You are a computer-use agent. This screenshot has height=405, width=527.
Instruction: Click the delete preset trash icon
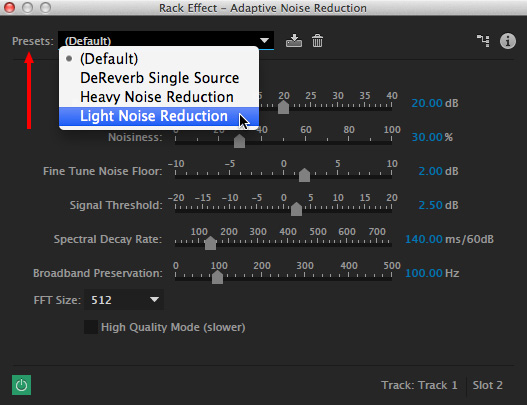[317, 41]
